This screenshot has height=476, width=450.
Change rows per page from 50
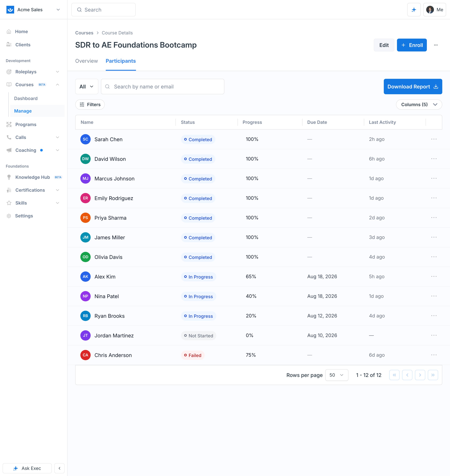[x=337, y=375]
